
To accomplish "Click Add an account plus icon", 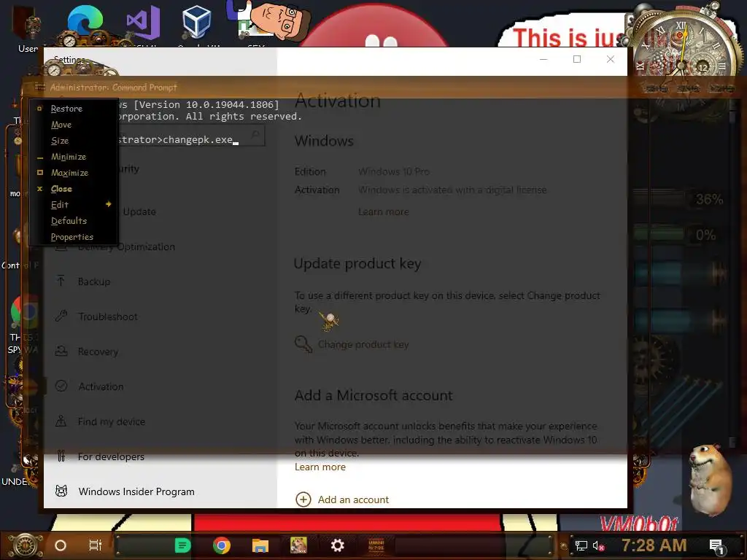I will 303,499.
